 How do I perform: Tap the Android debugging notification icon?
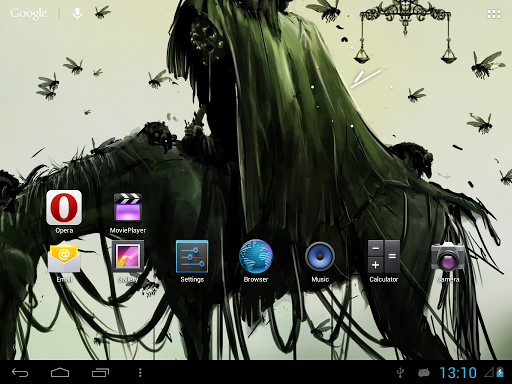point(424,373)
